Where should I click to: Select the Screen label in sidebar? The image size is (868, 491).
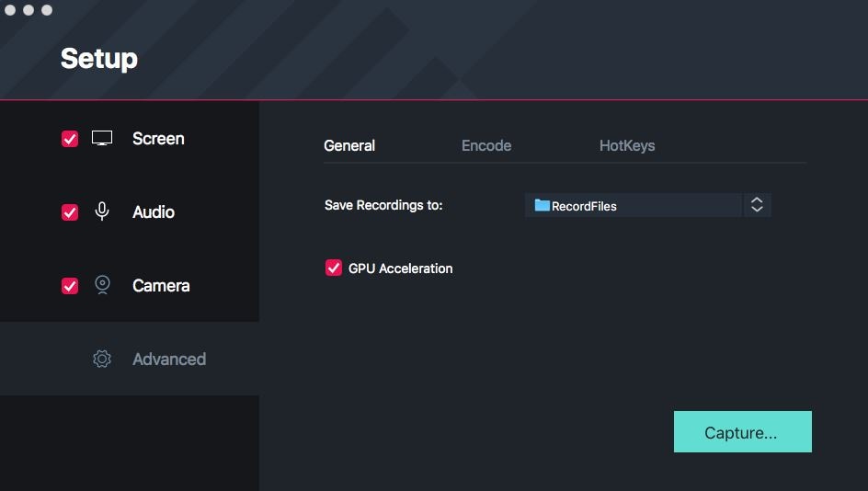coord(158,139)
